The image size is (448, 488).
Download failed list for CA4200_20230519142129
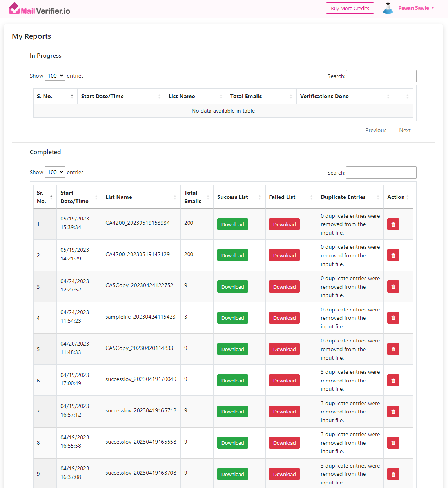click(x=284, y=255)
